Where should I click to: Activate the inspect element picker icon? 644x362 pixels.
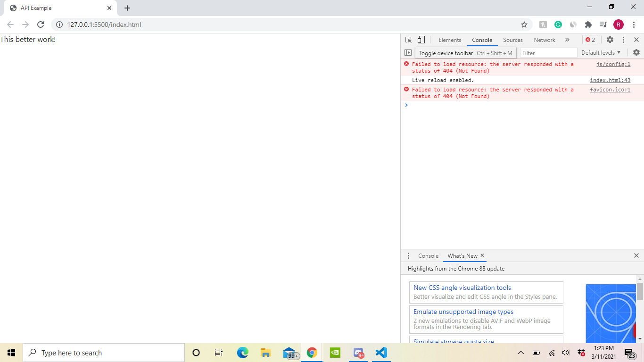tap(409, 40)
